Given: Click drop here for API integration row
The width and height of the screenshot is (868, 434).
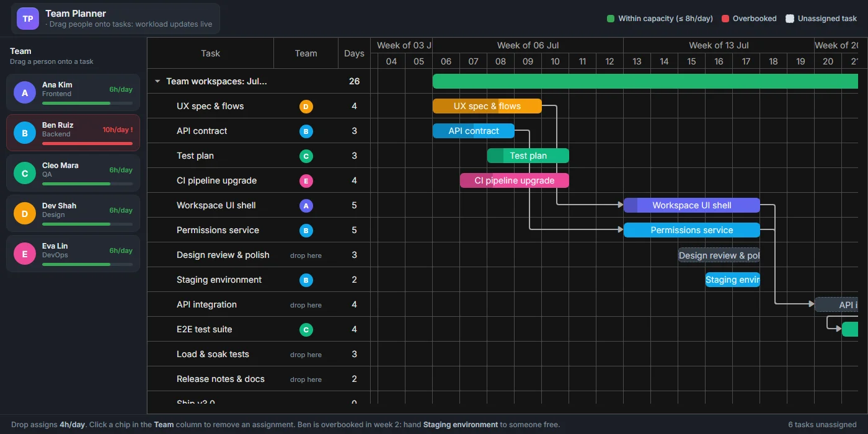Looking at the screenshot, I should (x=306, y=305).
